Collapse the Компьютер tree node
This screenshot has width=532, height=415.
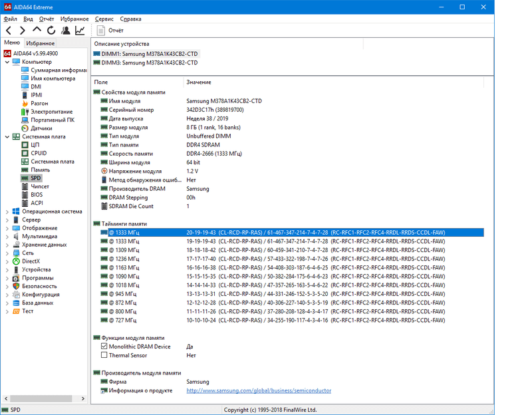point(7,62)
